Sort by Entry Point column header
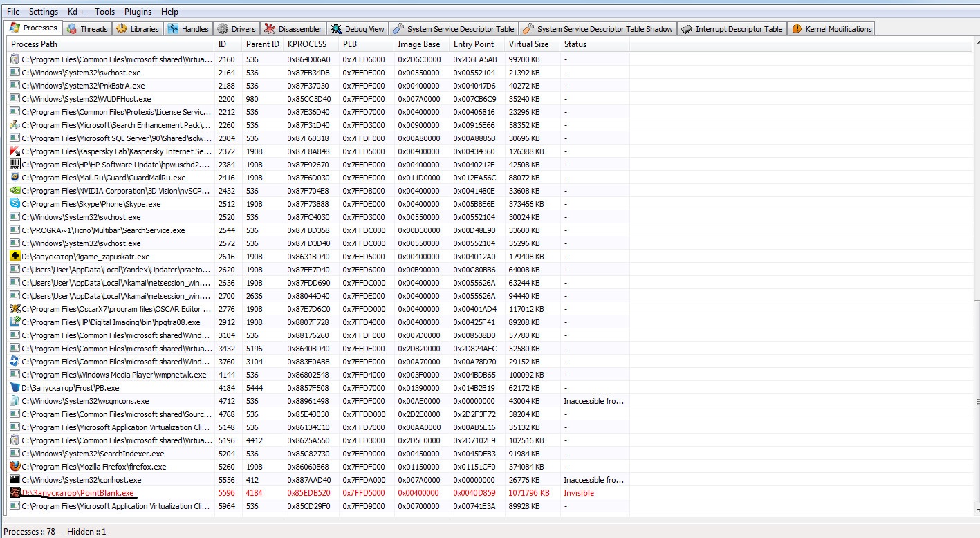 [x=477, y=44]
